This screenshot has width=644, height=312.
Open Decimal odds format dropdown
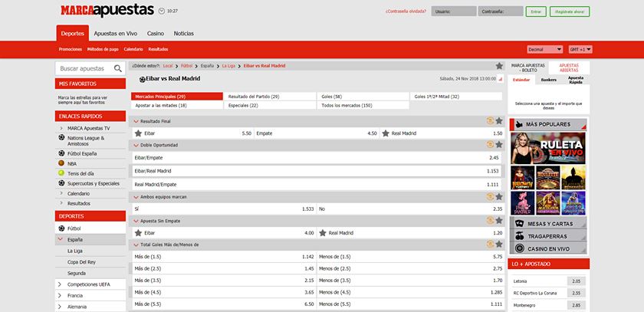(x=544, y=49)
